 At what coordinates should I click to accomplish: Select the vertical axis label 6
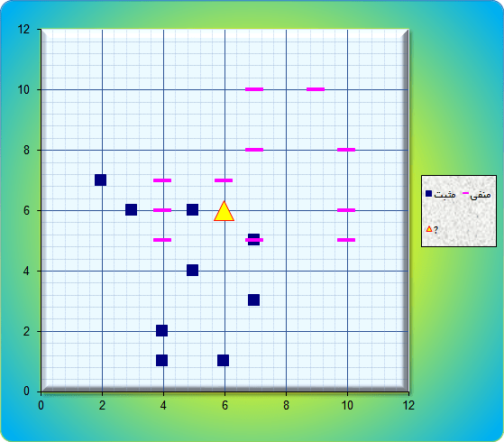pyautogui.click(x=26, y=210)
